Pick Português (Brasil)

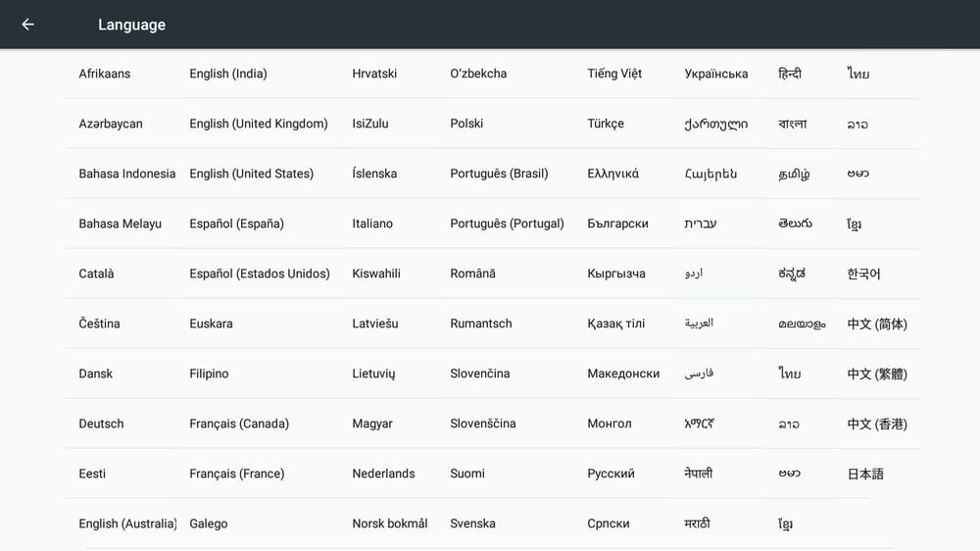click(500, 174)
